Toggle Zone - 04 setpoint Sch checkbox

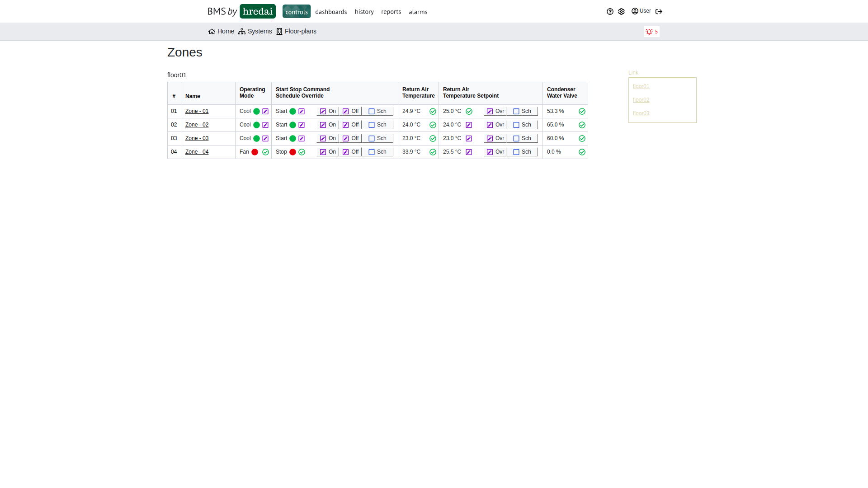[x=516, y=152]
